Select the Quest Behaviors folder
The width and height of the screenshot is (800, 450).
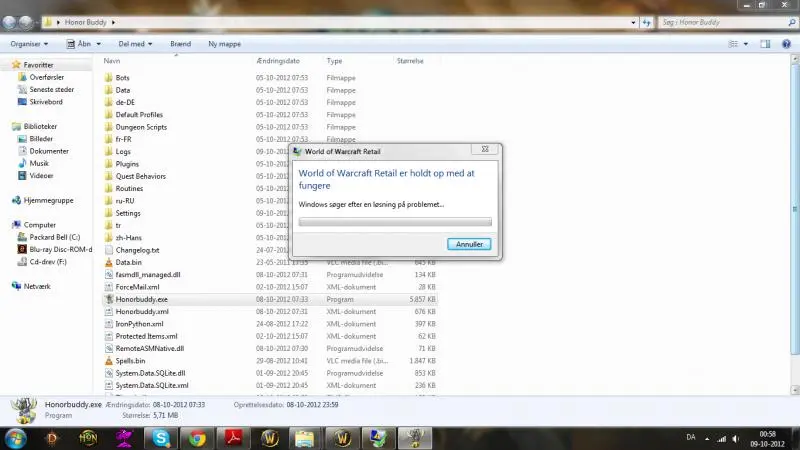click(x=140, y=176)
